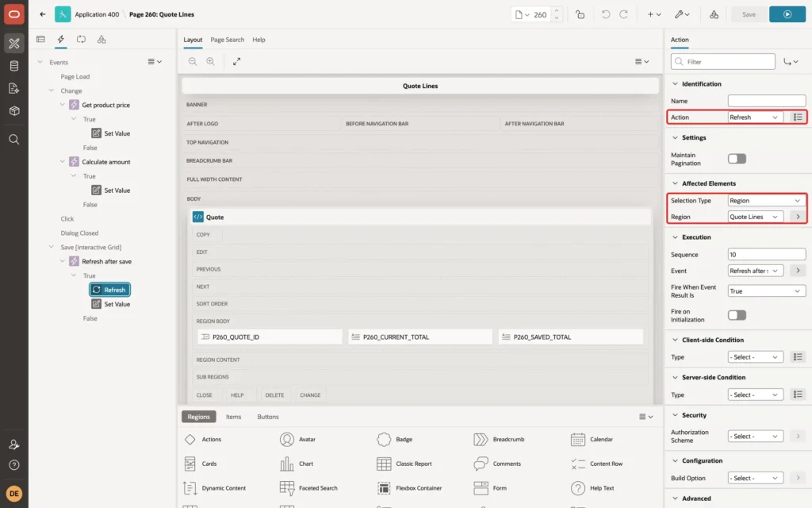
Task: Select the Quote region in layout
Action: coord(420,217)
